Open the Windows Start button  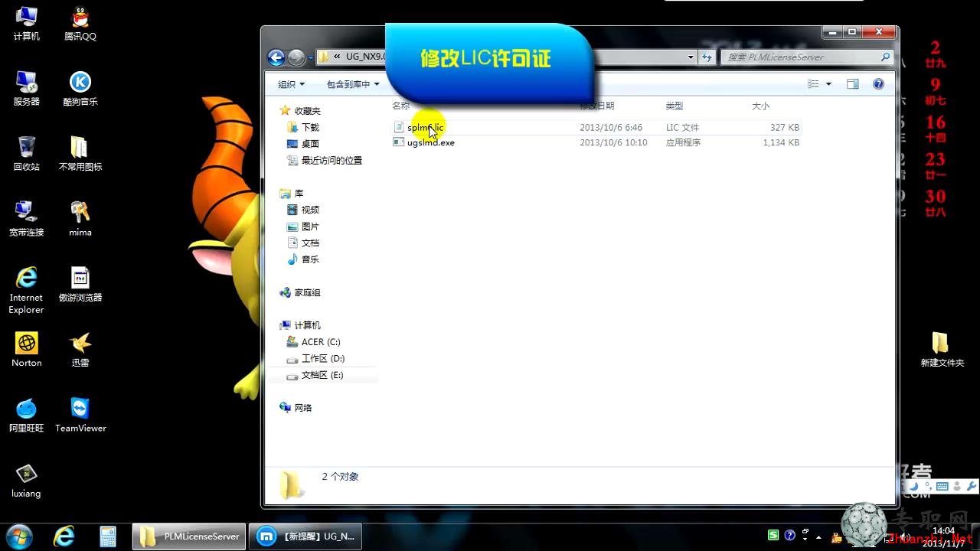[x=18, y=536]
